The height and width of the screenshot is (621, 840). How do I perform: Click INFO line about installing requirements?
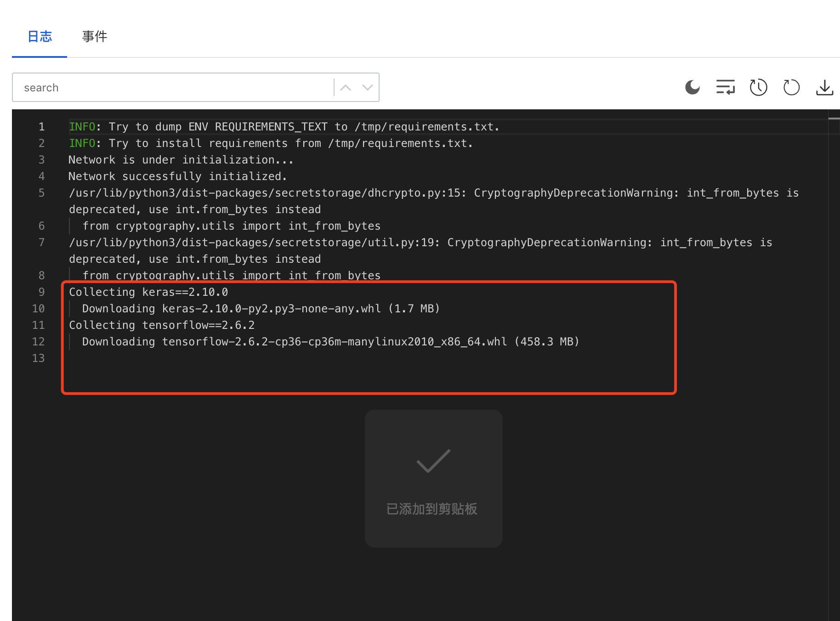point(271,143)
